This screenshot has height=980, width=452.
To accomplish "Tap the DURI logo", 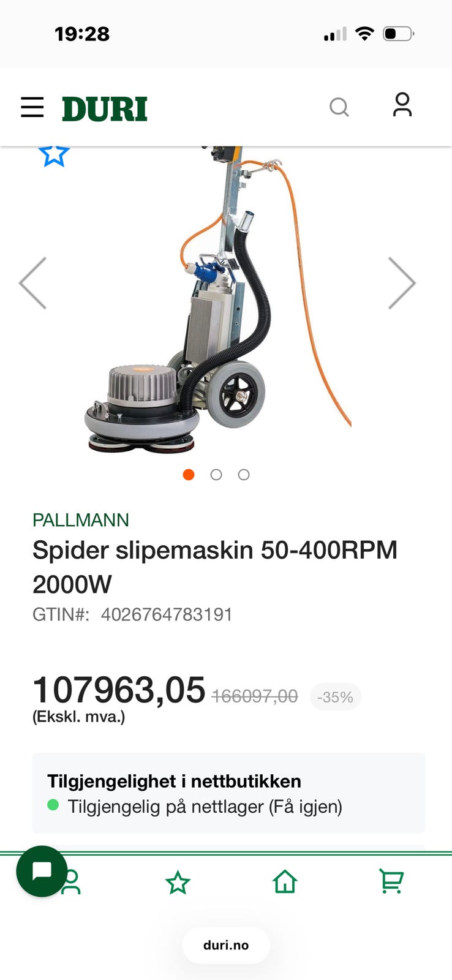I will (x=105, y=109).
